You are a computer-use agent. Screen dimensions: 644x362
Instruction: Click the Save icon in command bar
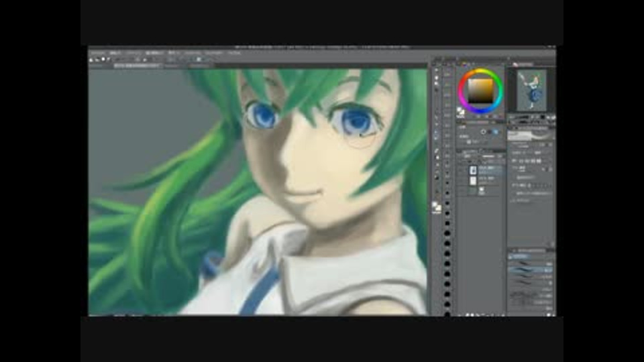click(x=103, y=60)
